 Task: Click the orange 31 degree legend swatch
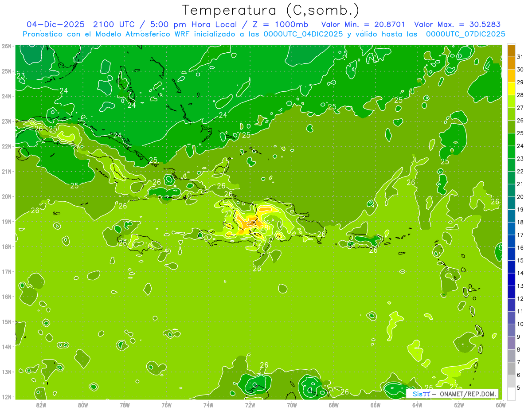[x=511, y=51]
